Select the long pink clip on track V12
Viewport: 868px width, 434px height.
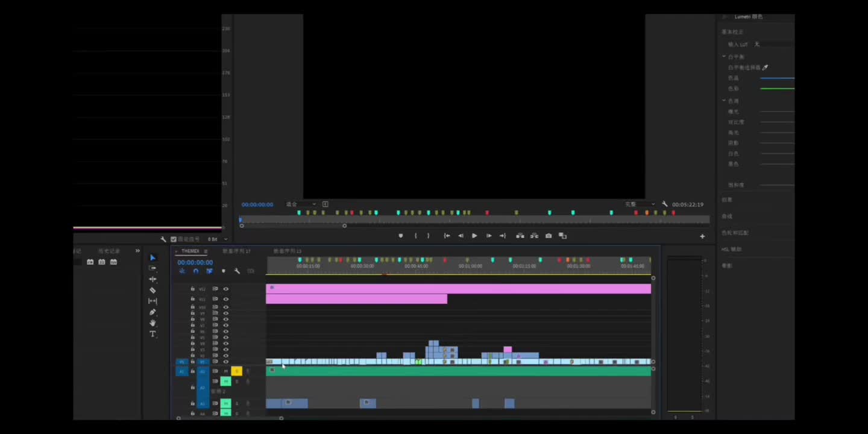coord(459,289)
